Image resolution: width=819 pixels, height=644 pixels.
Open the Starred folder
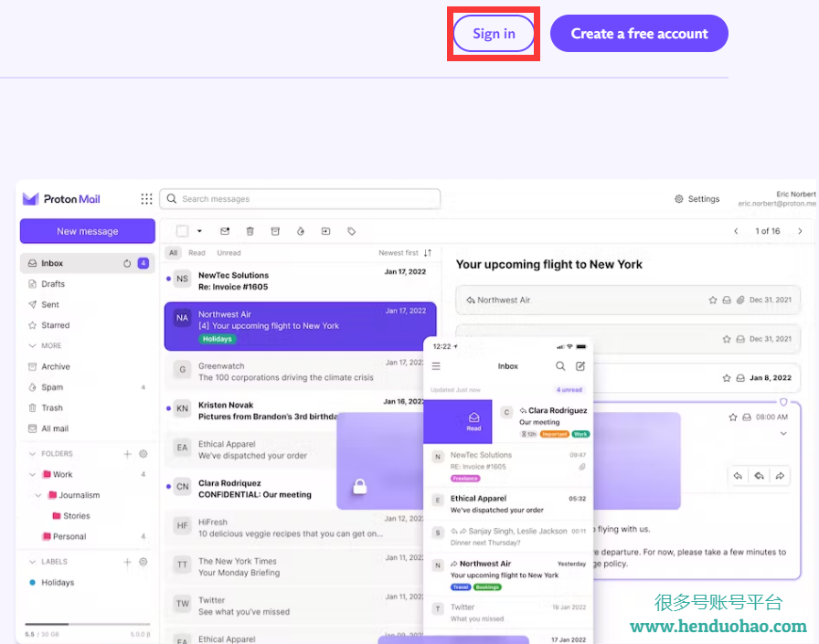[x=87, y=325]
